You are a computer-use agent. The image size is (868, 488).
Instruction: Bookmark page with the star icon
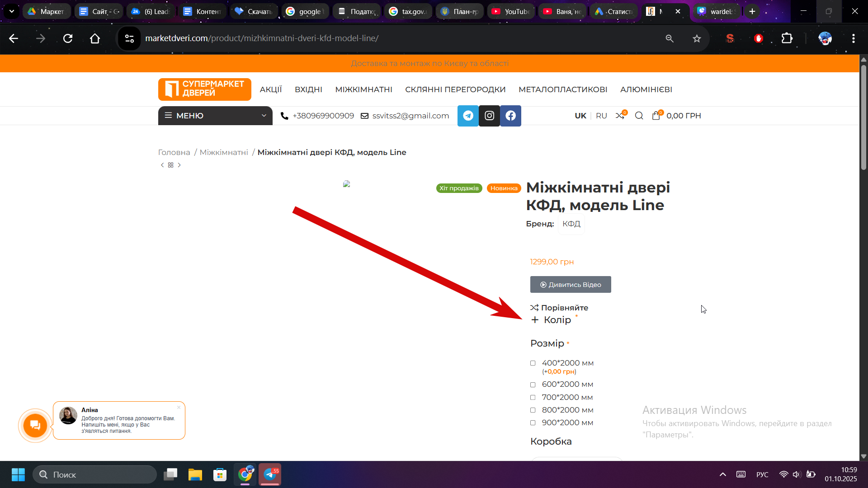click(x=697, y=38)
